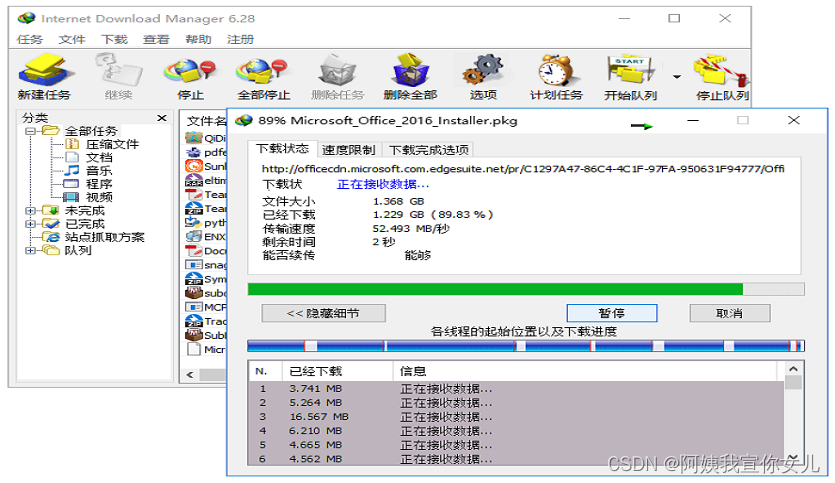Select 程序 category
The image size is (835, 483).
click(99, 184)
